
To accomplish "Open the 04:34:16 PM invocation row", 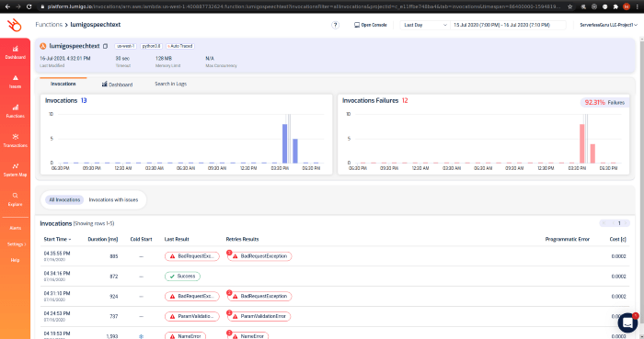I will coord(335,277).
